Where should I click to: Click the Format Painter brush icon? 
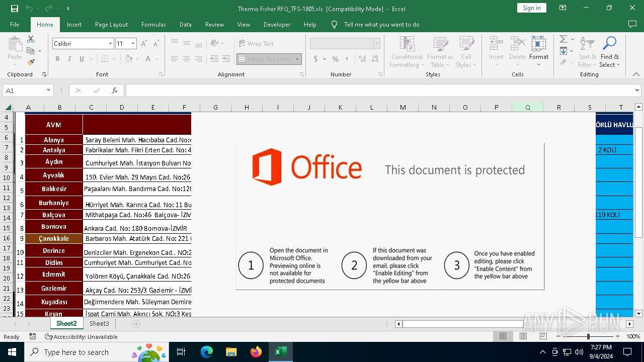pyautogui.click(x=31, y=62)
